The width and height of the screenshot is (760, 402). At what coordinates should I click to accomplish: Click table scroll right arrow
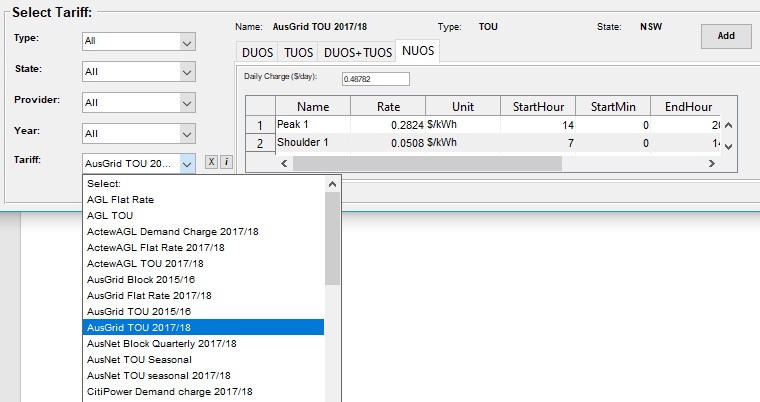tap(712, 164)
